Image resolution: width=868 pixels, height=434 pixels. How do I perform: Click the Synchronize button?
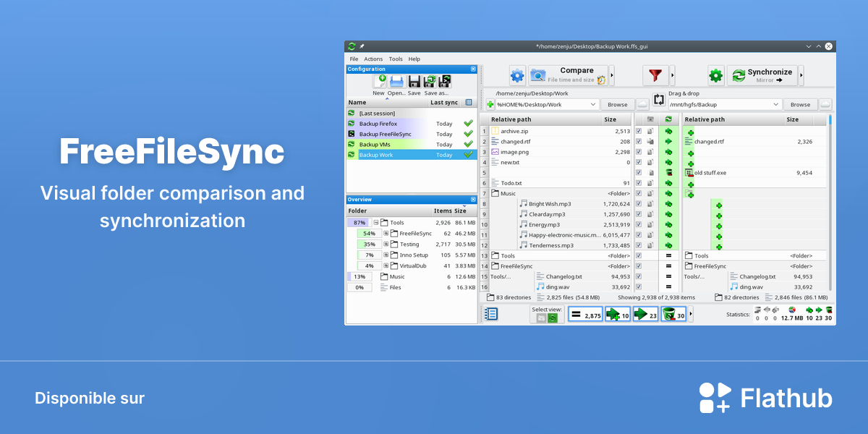(761, 75)
